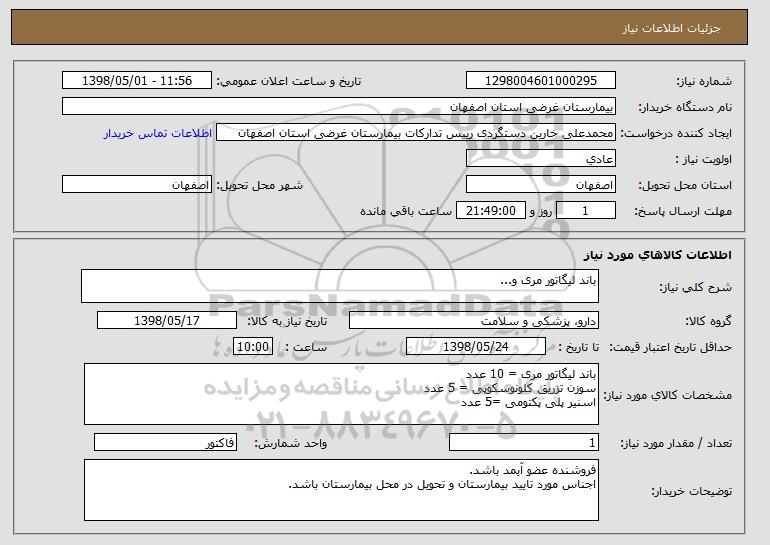This screenshot has height=545, width=770.
Task: Click the delivery city field اصفهان
Action: tap(137, 185)
